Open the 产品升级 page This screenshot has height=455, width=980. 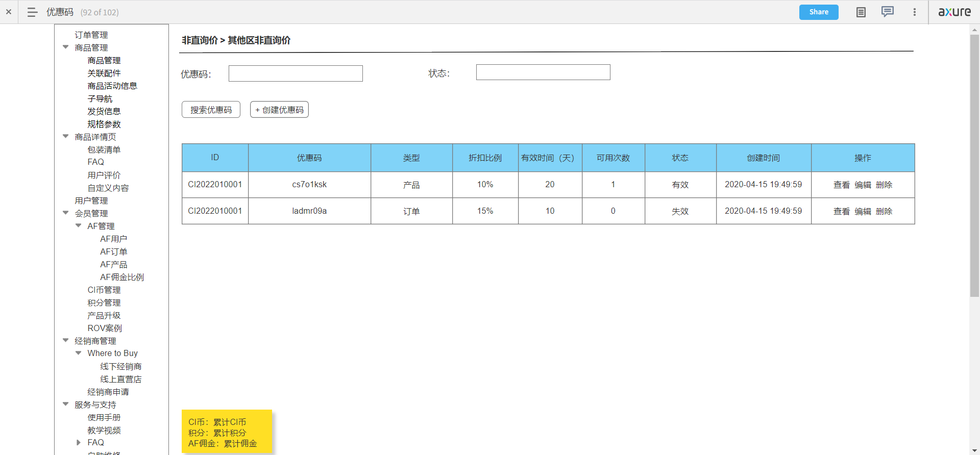(104, 315)
